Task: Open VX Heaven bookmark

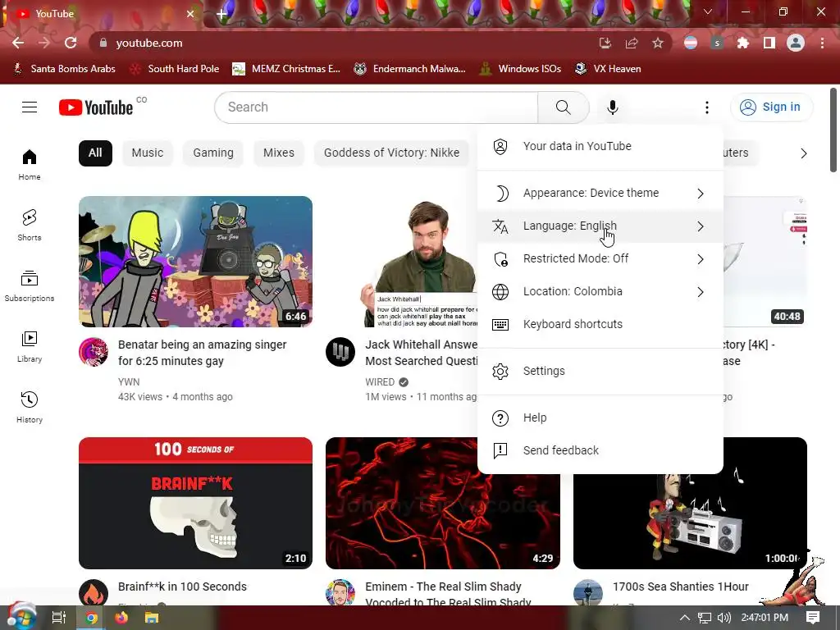Action: point(608,69)
